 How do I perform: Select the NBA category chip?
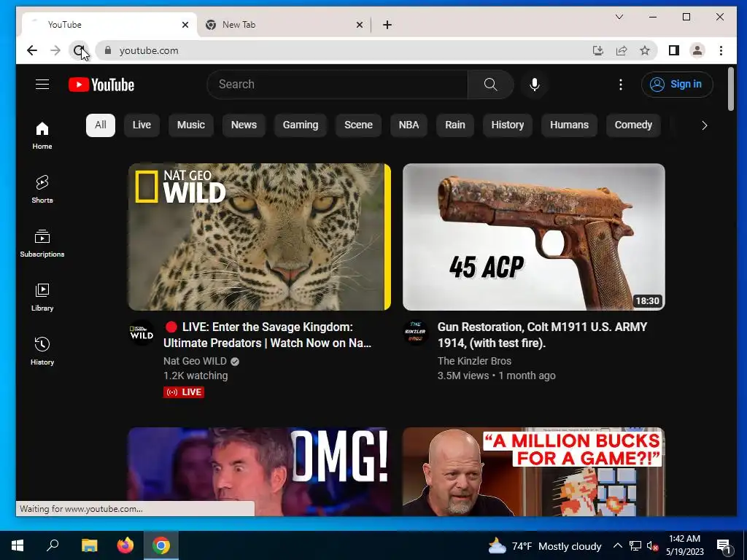[409, 125]
